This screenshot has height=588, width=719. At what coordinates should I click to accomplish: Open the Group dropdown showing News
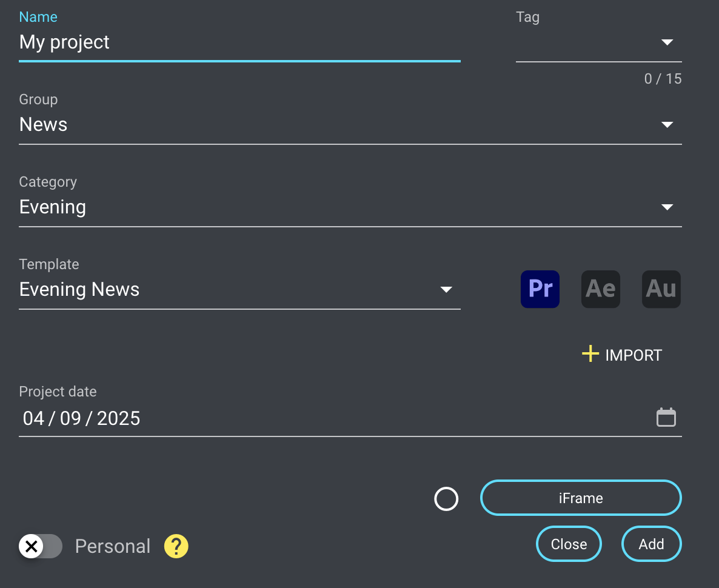point(350,125)
